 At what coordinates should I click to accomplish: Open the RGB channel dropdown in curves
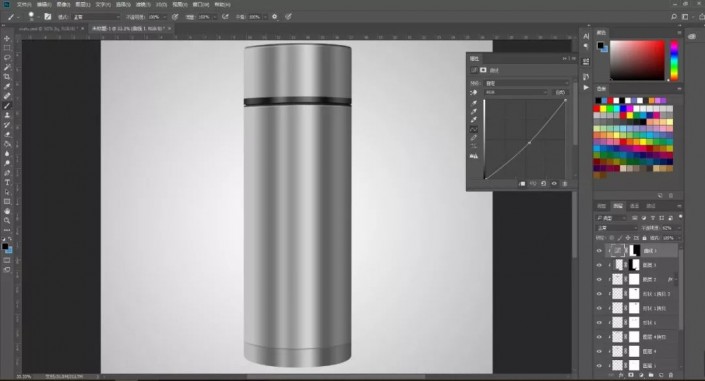click(516, 92)
